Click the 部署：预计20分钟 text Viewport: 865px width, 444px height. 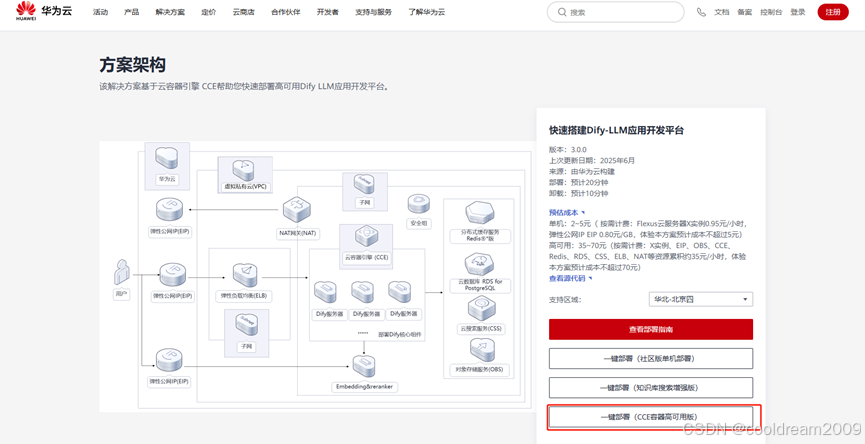(579, 183)
